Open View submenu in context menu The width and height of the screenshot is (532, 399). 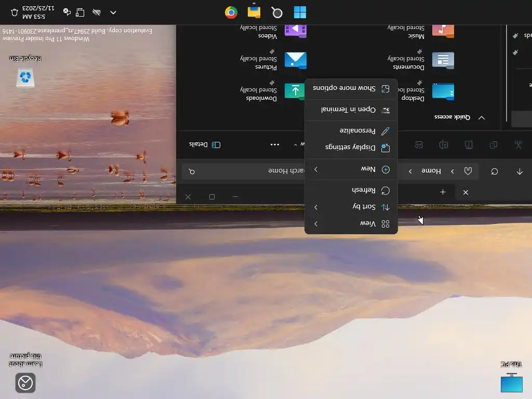pos(351,223)
